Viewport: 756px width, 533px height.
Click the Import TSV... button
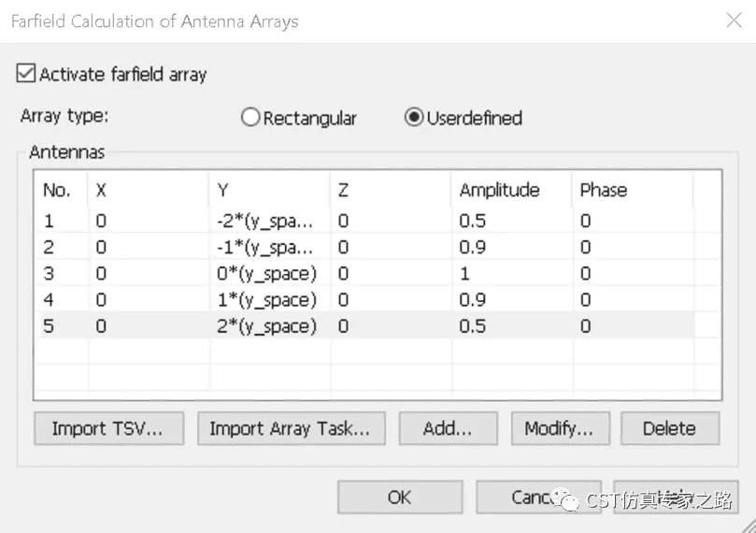click(107, 428)
